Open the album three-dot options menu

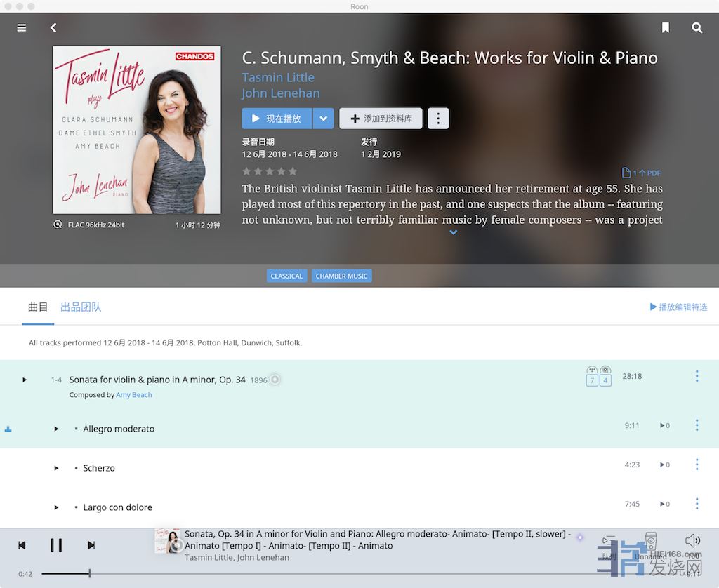click(438, 119)
